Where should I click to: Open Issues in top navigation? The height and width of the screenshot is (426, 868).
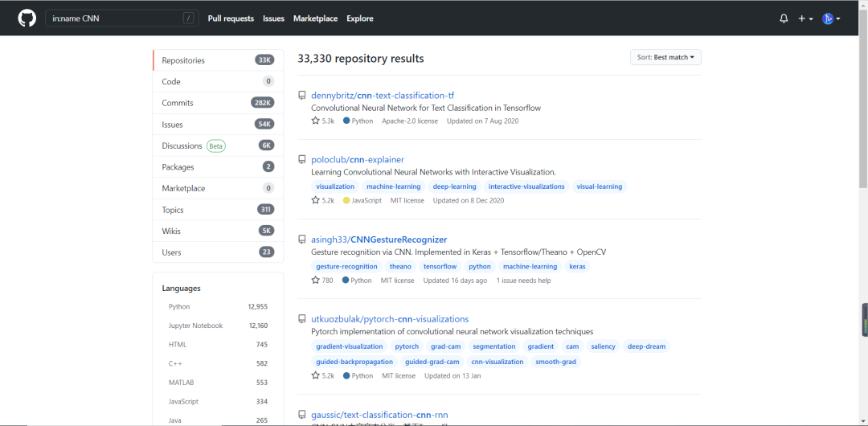pyautogui.click(x=273, y=18)
